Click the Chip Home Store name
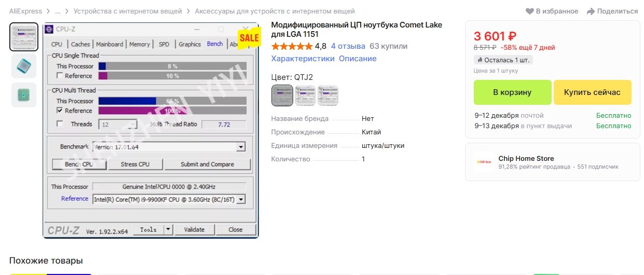Viewport: 644px width, 275px height. coord(526,158)
